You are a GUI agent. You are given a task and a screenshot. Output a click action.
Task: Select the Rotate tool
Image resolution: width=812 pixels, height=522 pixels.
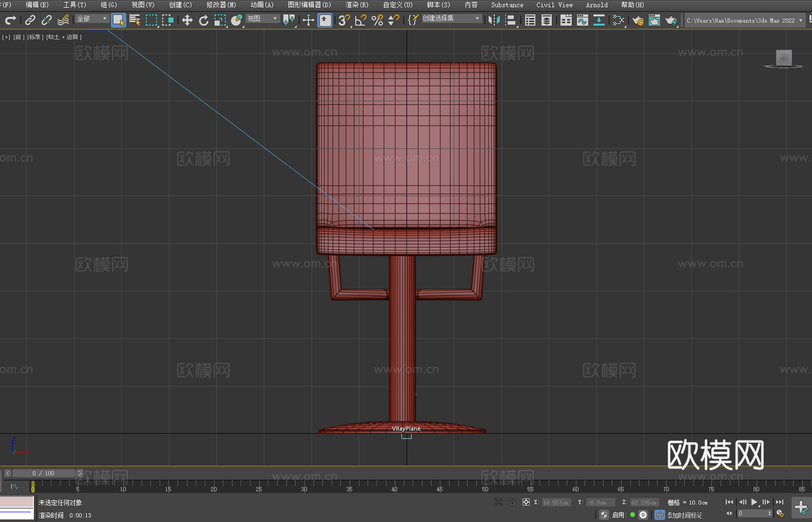[x=204, y=20]
